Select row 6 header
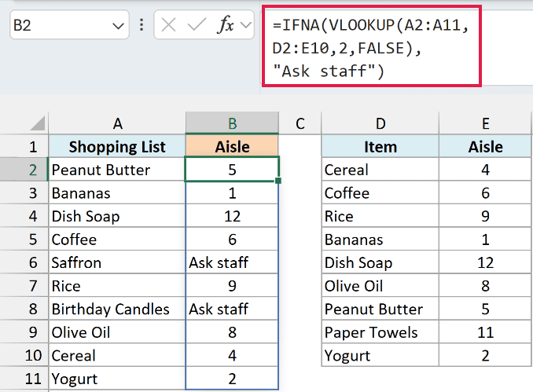Image resolution: width=533 pixels, height=392 pixels. point(24,262)
